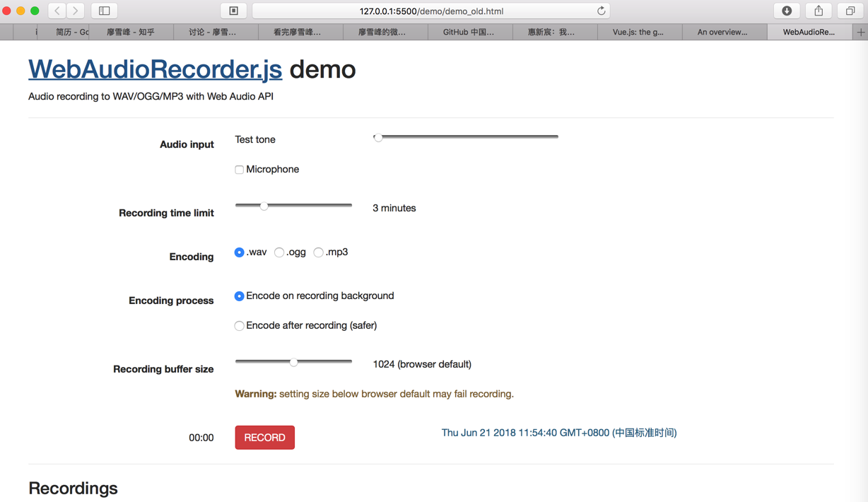Viewport: 868px width, 502px height.
Task: Click the 'Audio recording to WAV/OGG/MP3' subtitle
Action: 151,96
